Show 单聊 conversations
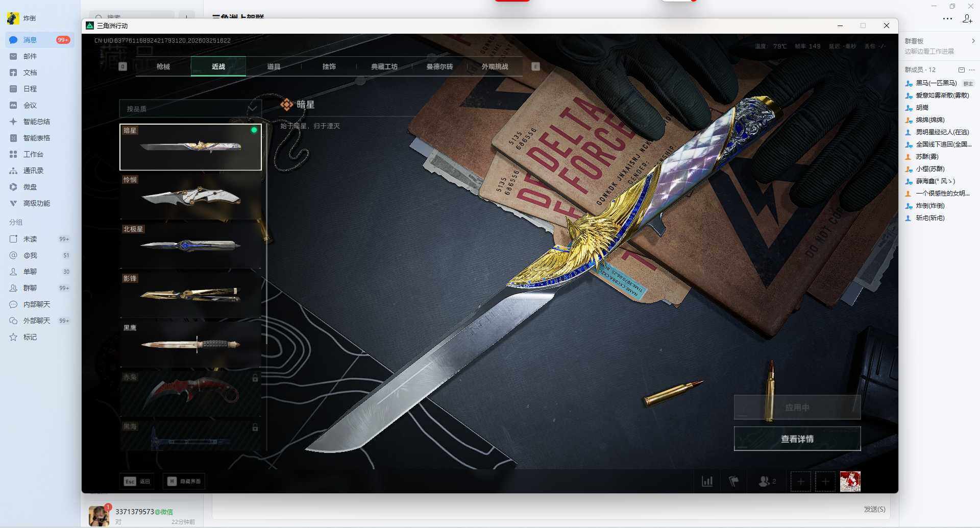The height and width of the screenshot is (528, 980). coord(40,272)
